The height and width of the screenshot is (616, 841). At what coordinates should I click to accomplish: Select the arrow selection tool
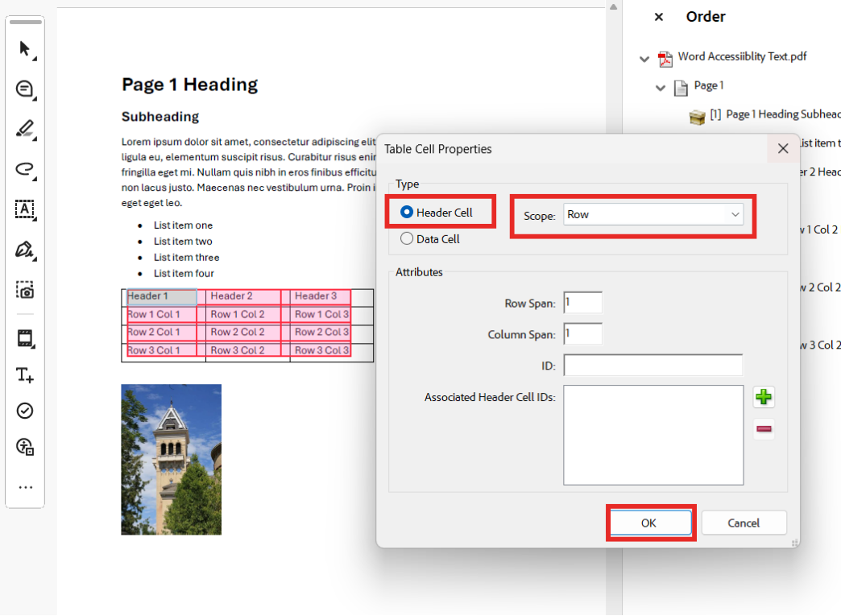(x=25, y=49)
